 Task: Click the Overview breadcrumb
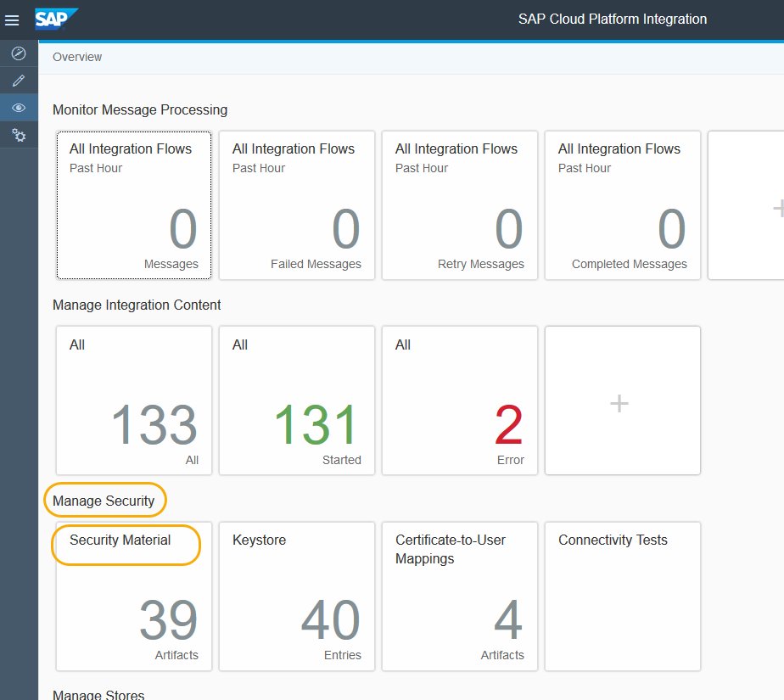76,57
